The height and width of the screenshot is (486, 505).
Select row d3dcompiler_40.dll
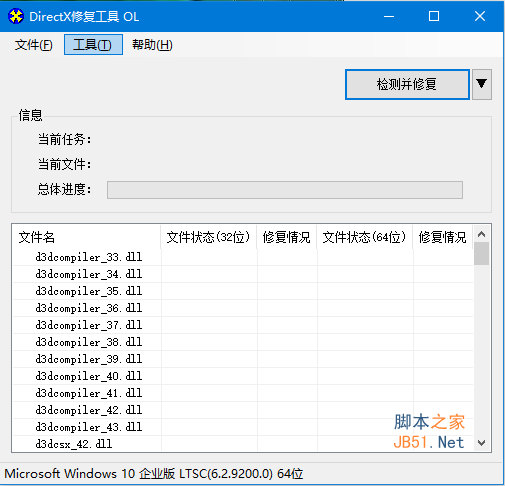[x=243, y=376]
